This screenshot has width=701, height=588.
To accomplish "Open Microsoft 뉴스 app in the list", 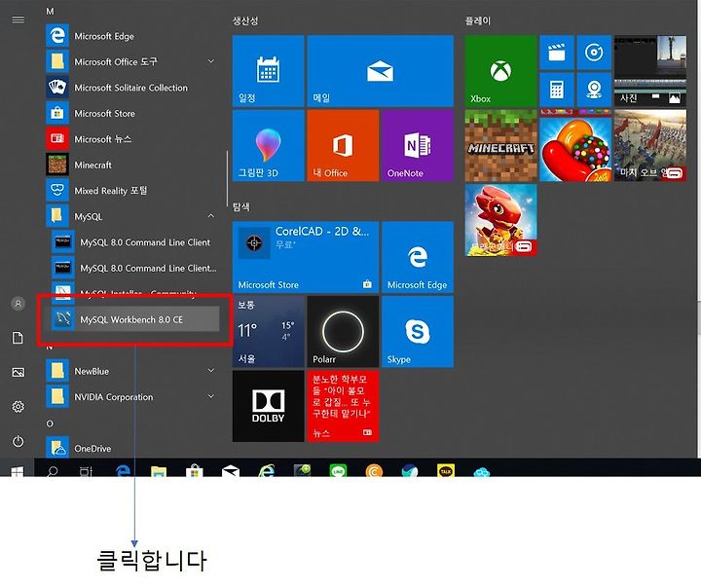I will [131, 138].
